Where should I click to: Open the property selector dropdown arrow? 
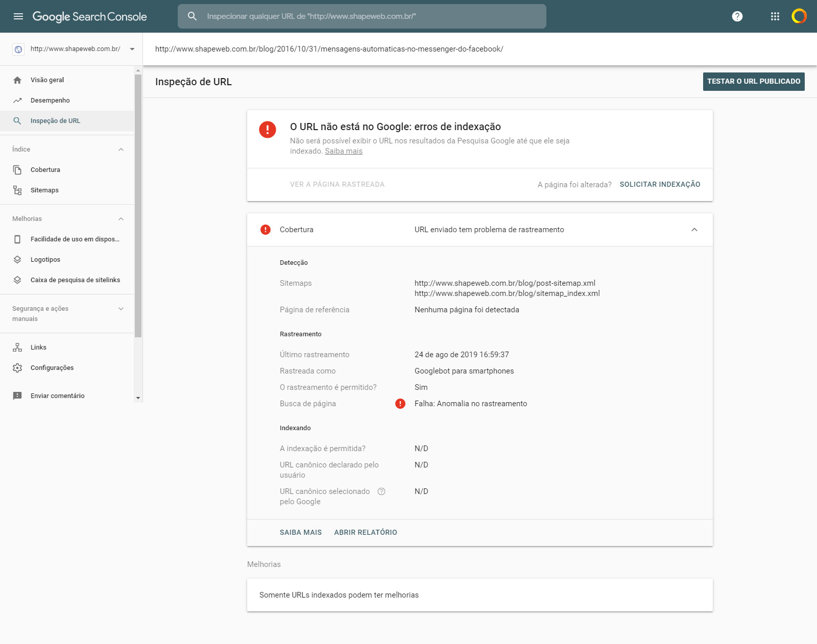tap(132, 49)
